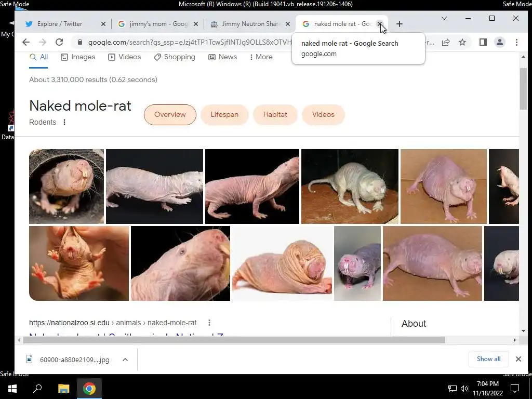Click the nationalzoo.si.edu result URL

tap(113, 323)
